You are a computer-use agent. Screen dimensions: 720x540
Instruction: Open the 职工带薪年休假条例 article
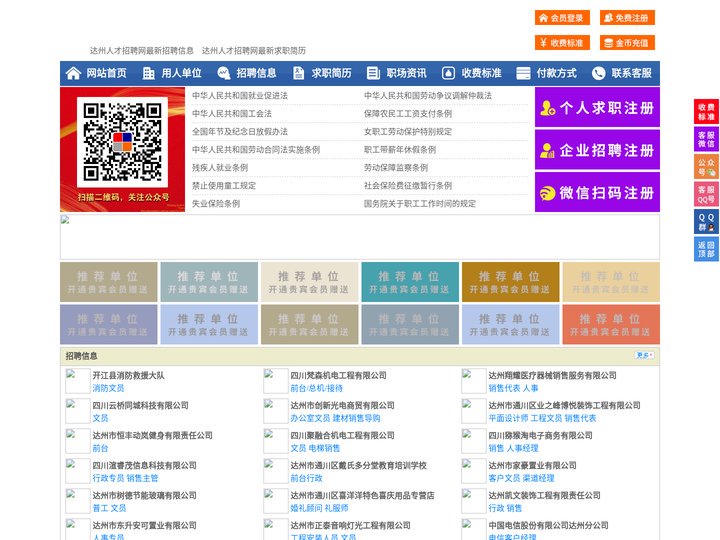[400, 150]
